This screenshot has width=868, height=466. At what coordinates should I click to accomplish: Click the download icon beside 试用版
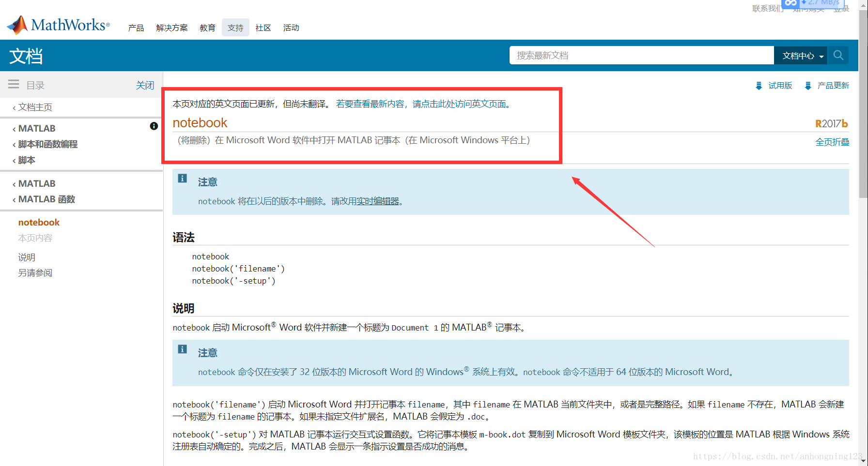(759, 86)
